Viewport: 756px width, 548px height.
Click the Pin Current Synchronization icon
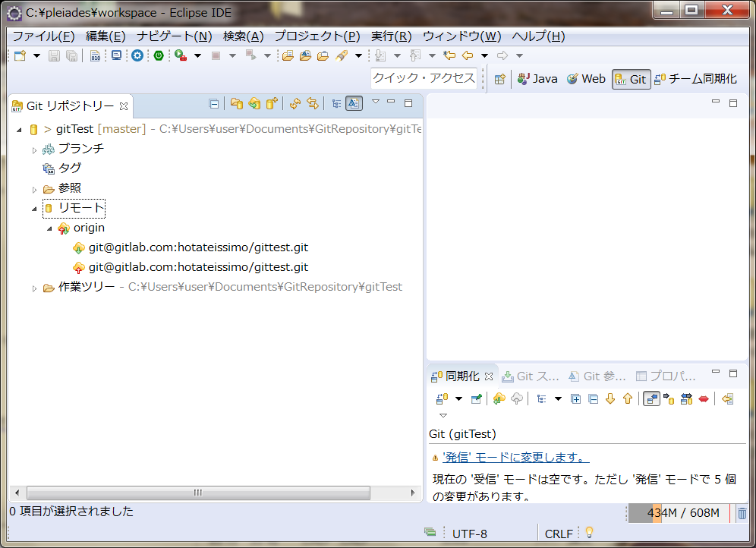pos(477,398)
